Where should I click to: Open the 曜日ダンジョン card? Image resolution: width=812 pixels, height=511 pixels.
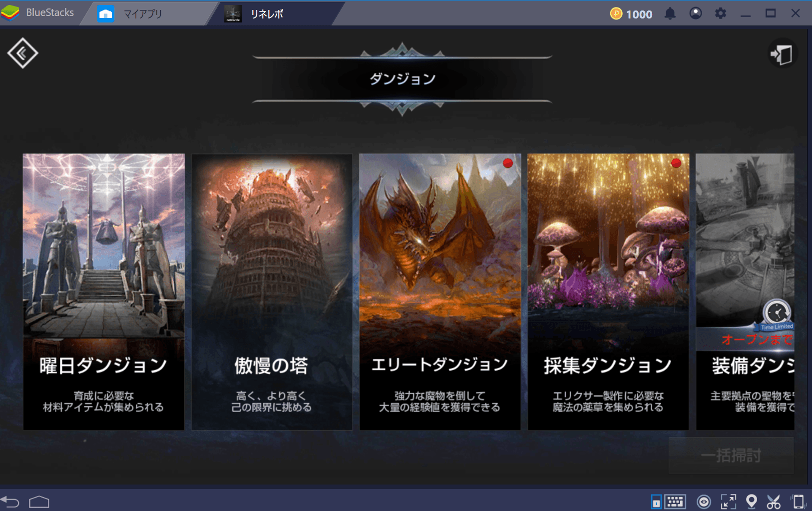104,292
